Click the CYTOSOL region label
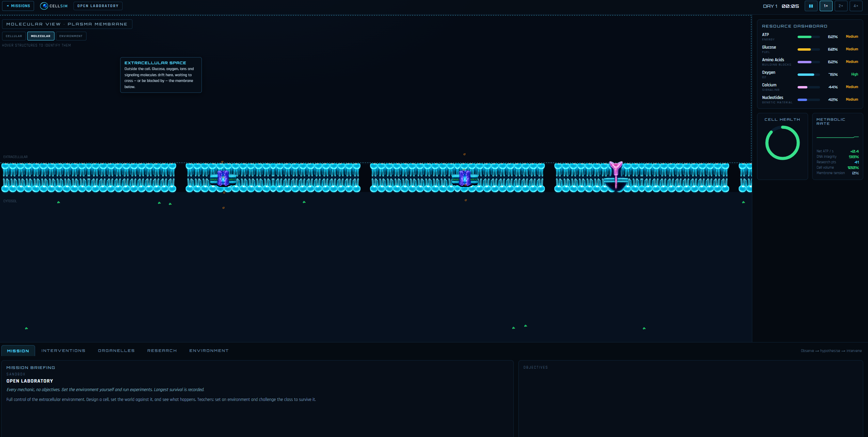Image resolution: width=868 pixels, height=437 pixels. [10, 201]
